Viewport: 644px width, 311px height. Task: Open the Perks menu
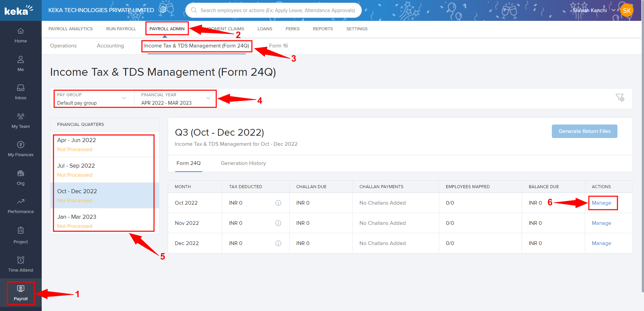point(293,29)
